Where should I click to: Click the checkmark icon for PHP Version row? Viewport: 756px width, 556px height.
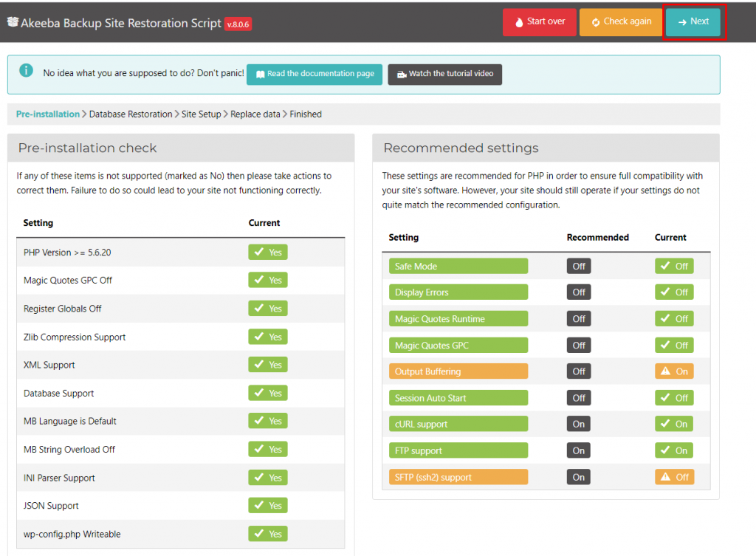[x=259, y=253]
